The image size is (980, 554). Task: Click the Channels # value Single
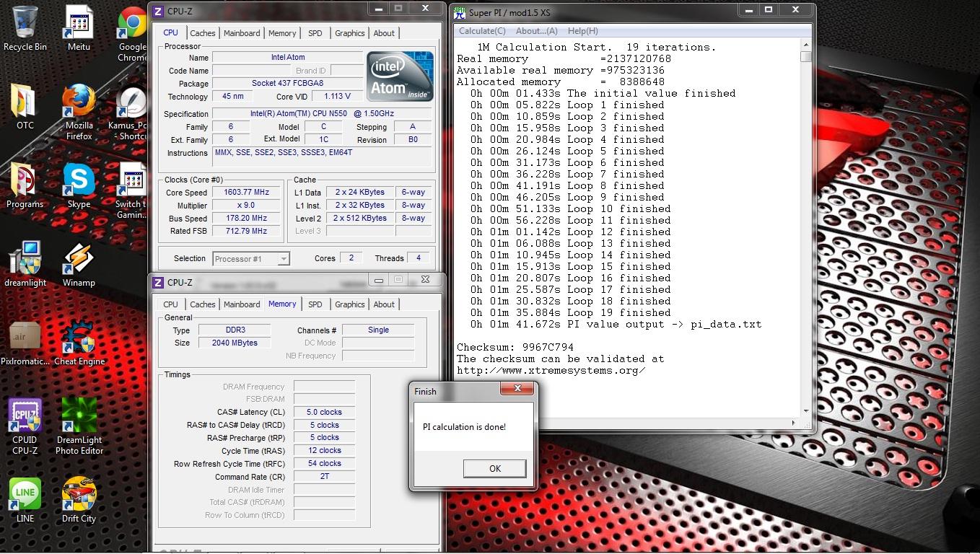click(378, 330)
